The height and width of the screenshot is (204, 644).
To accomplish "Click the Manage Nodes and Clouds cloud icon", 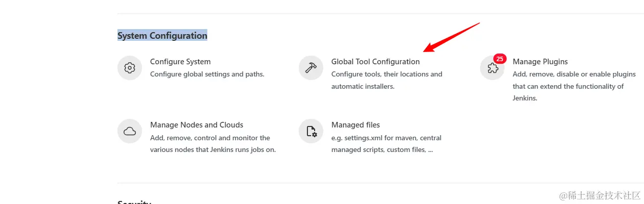I will [x=130, y=131].
